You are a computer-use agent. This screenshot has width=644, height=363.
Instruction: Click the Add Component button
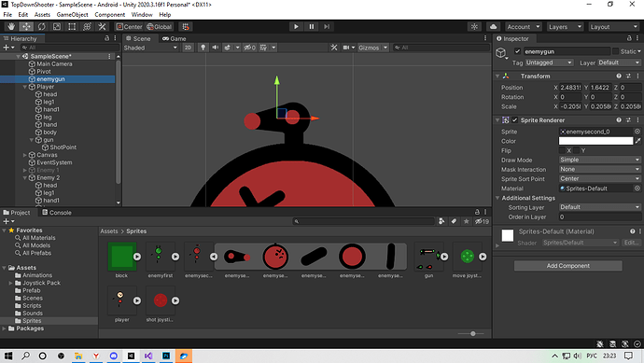coord(568,266)
